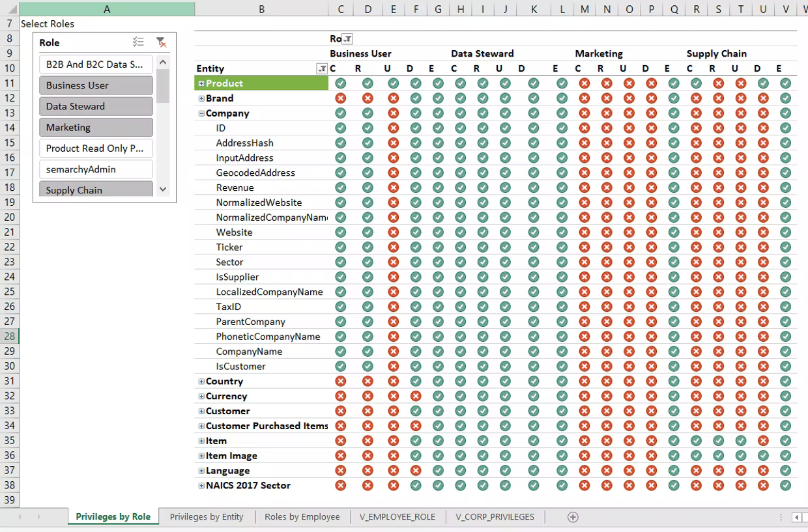The image size is (808, 532).
Task: Select the GeocodedAddress cell
Action: pos(261,173)
